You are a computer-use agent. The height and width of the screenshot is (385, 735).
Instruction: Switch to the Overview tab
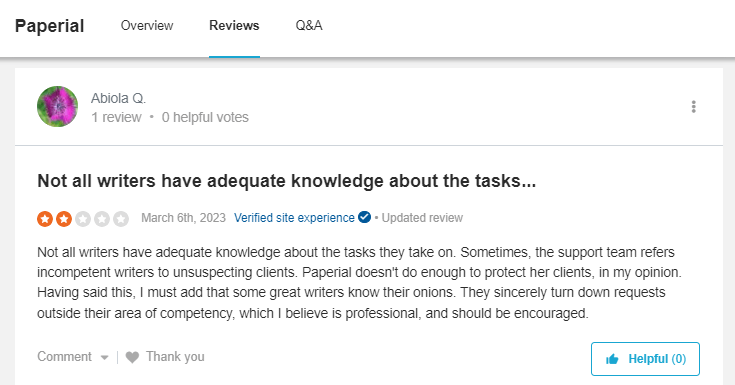point(147,25)
